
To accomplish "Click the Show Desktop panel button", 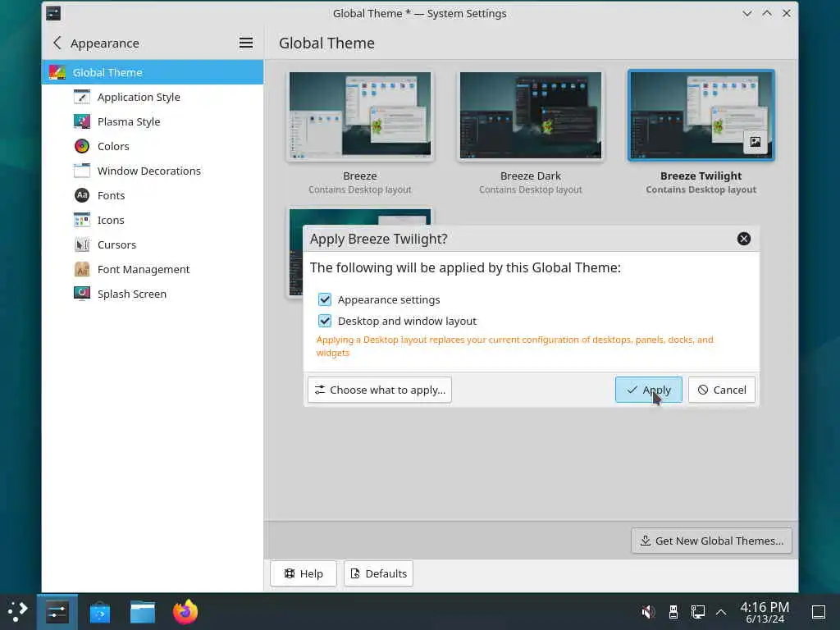I will click(819, 612).
